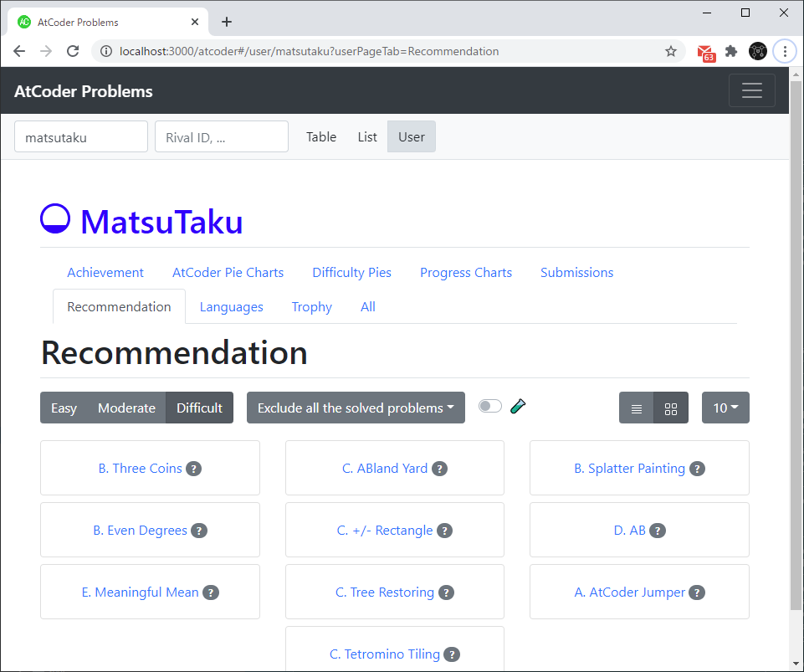
Task: Click the browser address bar URL
Action: pos(310,51)
